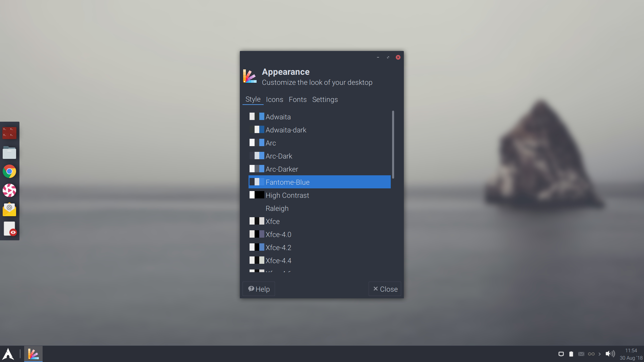Screen dimensions: 644x362
Task: Open the yellow mail envelope app
Action: tap(9, 209)
